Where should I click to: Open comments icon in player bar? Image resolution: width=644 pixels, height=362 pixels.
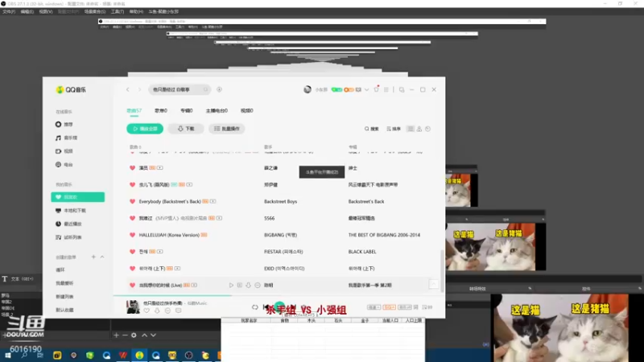click(x=178, y=311)
